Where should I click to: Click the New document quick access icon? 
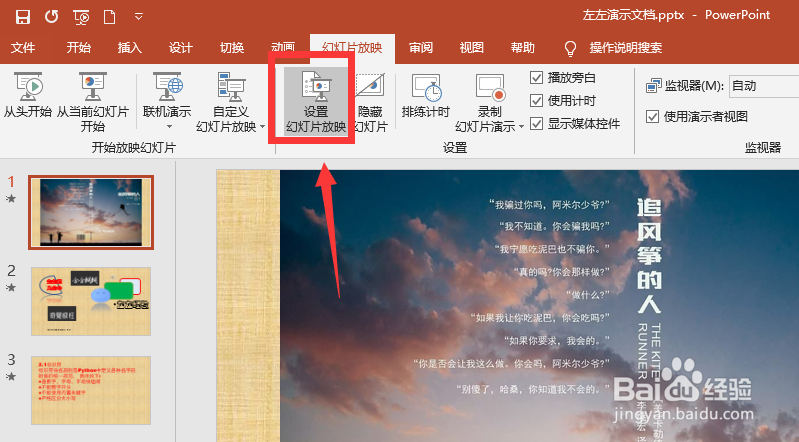coord(109,17)
